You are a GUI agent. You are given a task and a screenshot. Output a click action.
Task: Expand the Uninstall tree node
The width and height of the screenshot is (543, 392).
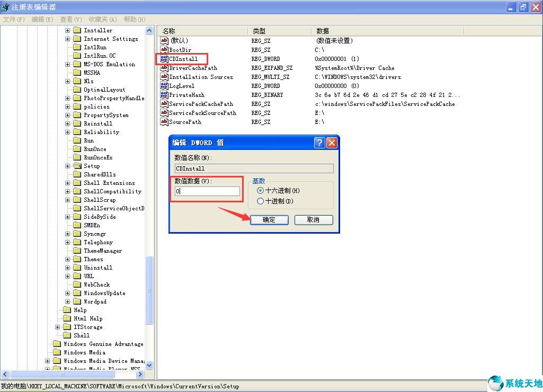pyautogui.click(x=67, y=268)
